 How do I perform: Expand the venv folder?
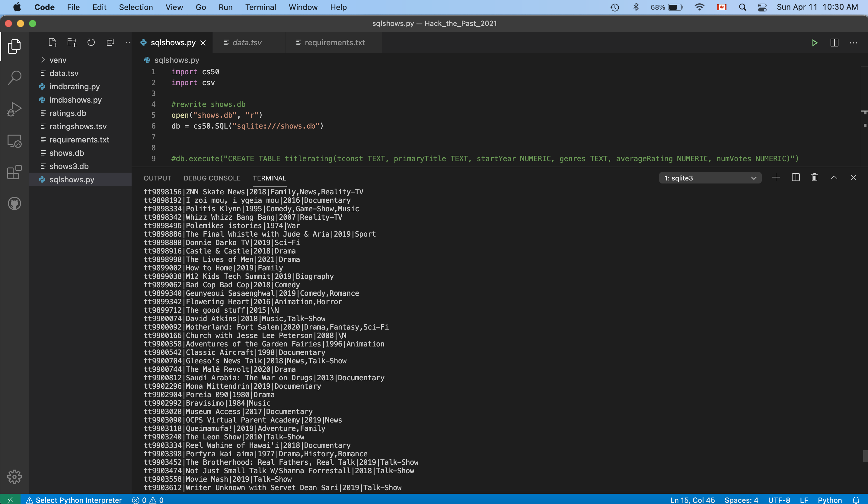[58, 60]
